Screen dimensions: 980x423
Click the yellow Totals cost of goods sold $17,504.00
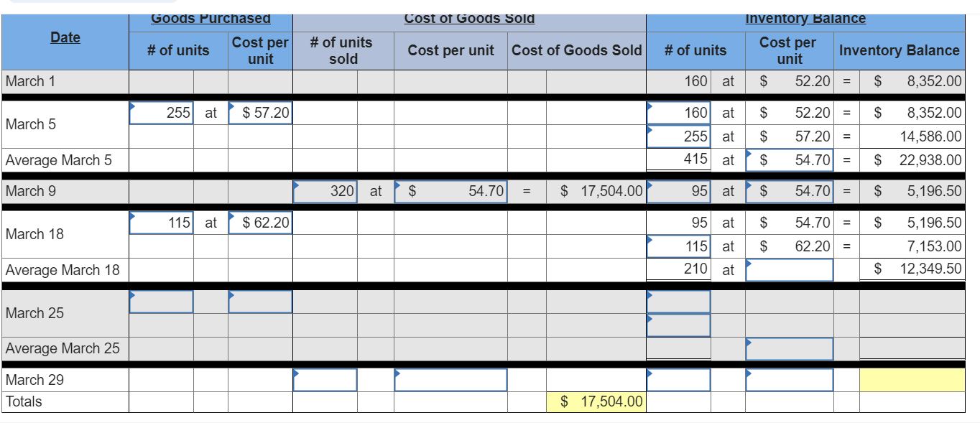click(x=596, y=402)
